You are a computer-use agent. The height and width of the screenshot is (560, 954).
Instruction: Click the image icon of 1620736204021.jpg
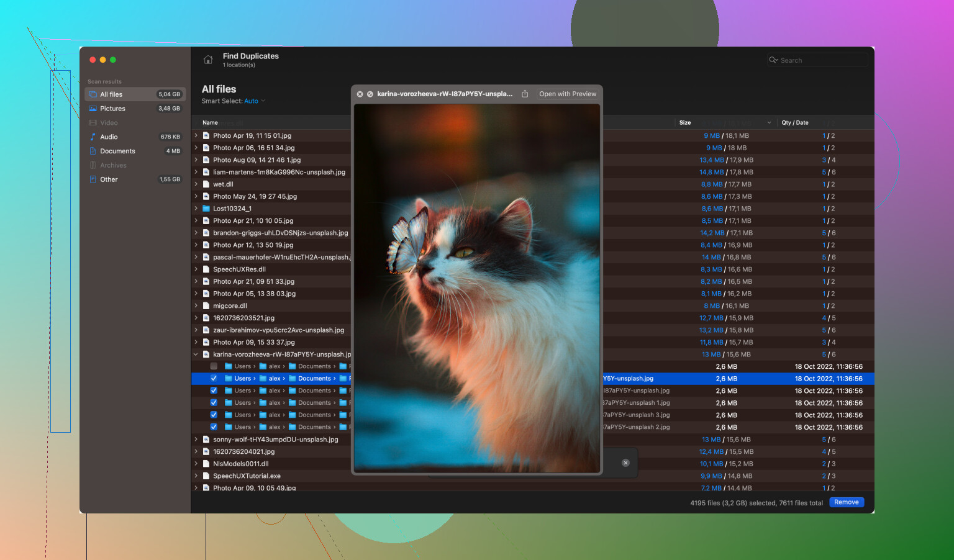(x=206, y=452)
